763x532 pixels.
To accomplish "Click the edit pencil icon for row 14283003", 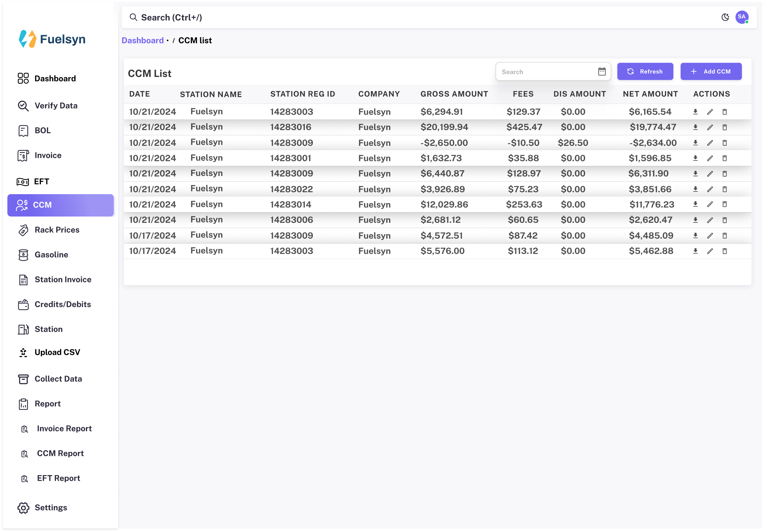I will click(x=710, y=111).
